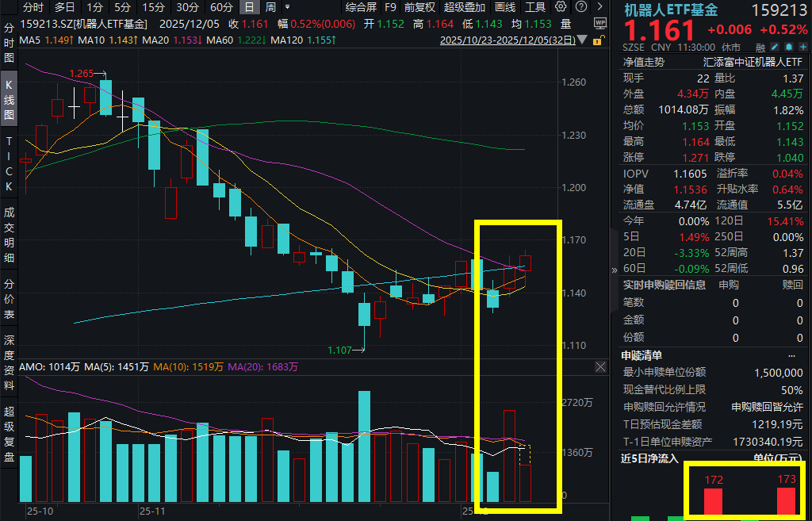This screenshot has width=812, height=521.
Task: Click the pencil edit icon next to the price
Action: coord(775,47)
